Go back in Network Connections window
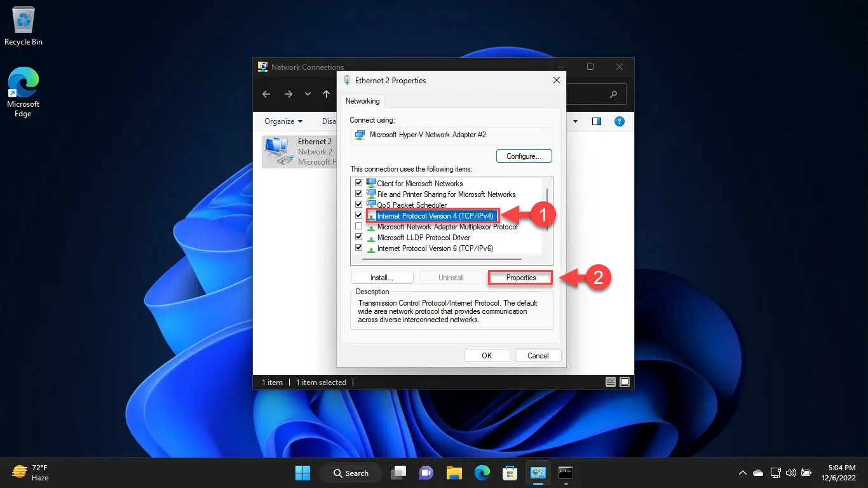 click(266, 94)
